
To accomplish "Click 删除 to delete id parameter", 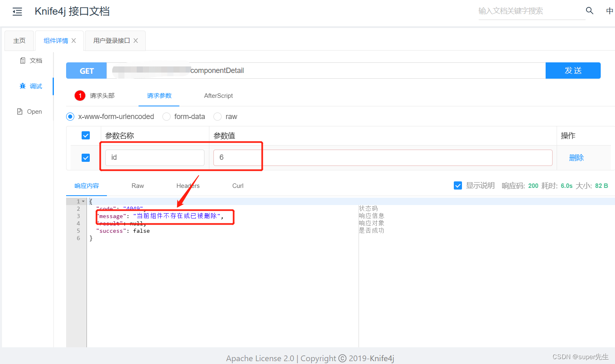I will click(x=576, y=158).
